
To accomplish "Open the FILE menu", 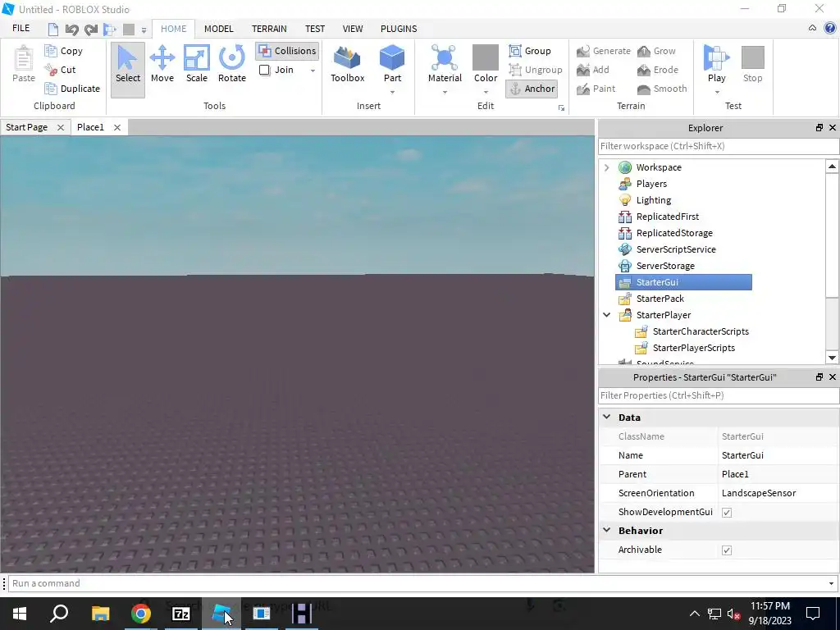I will pyautogui.click(x=21, y=29).
